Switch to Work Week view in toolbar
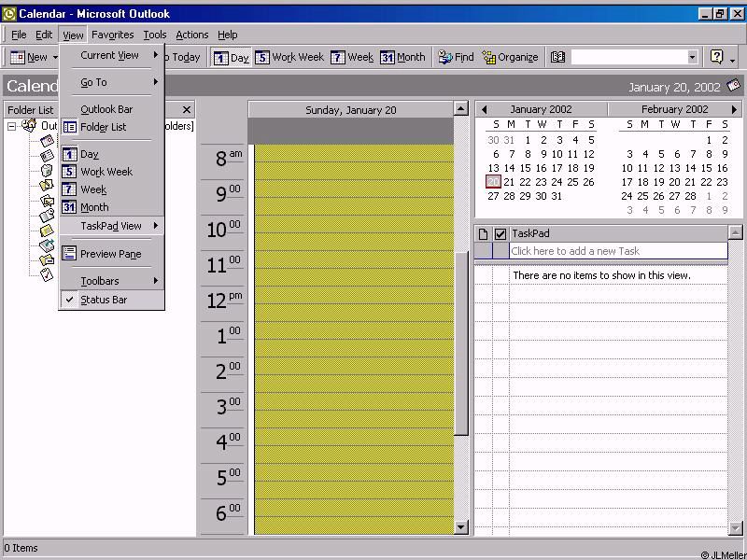This screenshot has height=560, width=747. pos(289,57)
